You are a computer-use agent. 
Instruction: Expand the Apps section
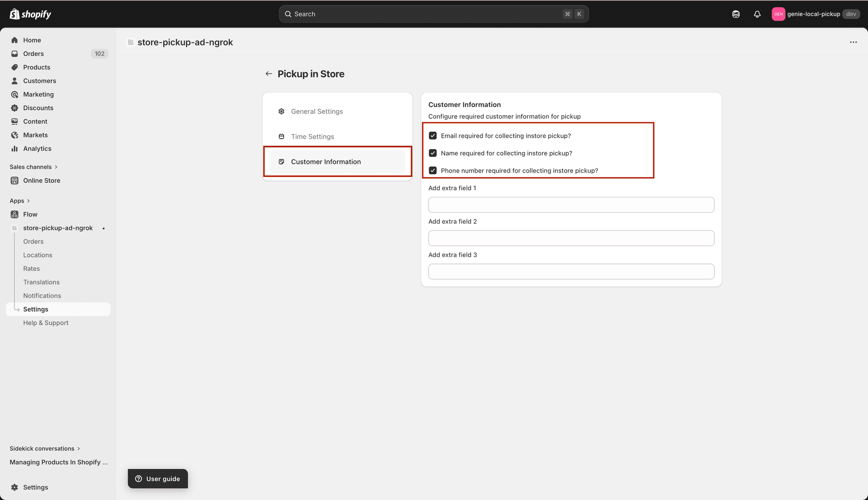click(19, 201)
